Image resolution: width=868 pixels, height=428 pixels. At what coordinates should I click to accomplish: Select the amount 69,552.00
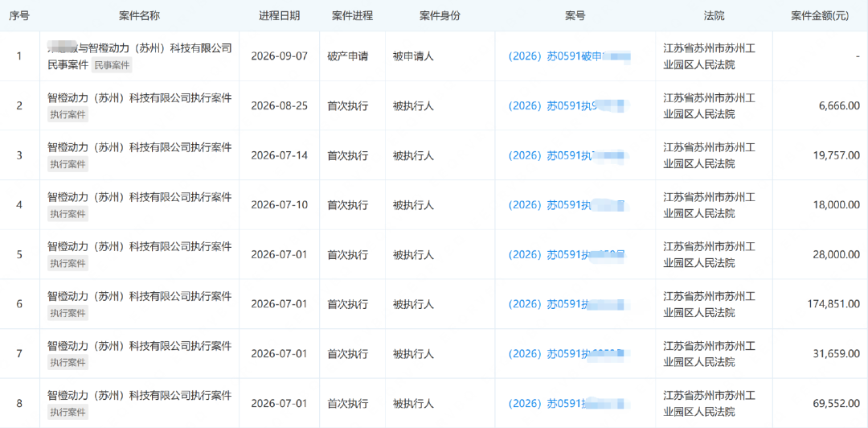[x=837, y=403]
